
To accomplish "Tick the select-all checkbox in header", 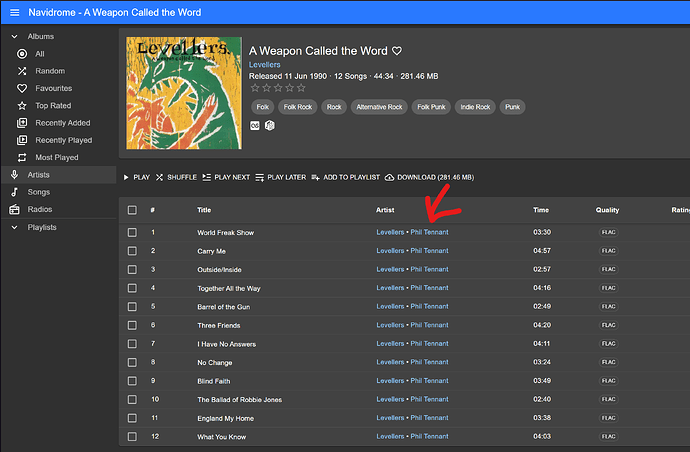I will click(x=132, y=210).
